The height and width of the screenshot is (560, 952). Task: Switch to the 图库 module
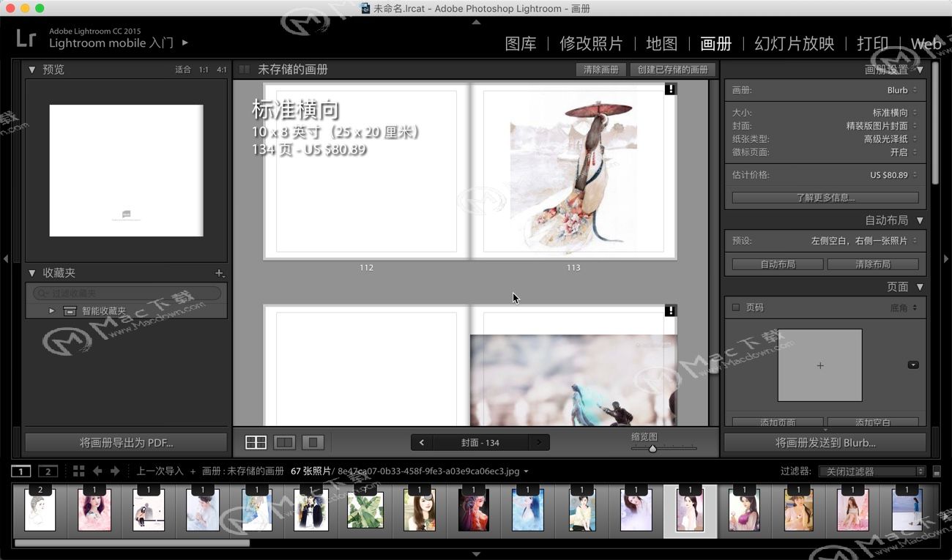click(521, 43)
